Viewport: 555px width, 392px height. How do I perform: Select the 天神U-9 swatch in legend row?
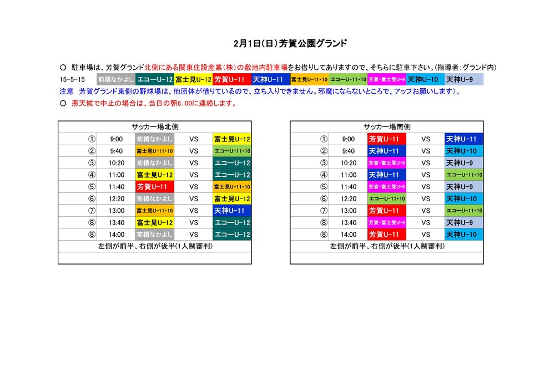464,79
